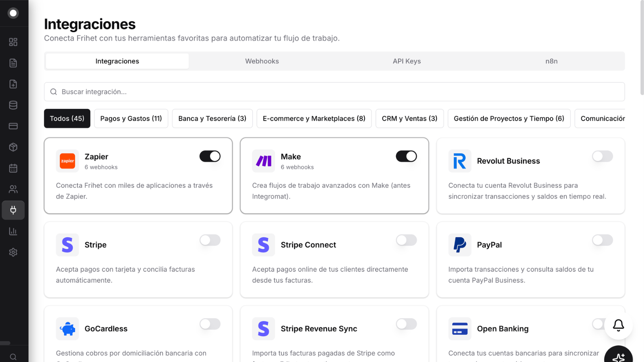Viewport: 644px width, 362px height.
Task: Click the Integraciones page heading
Action: click(90, 24)
